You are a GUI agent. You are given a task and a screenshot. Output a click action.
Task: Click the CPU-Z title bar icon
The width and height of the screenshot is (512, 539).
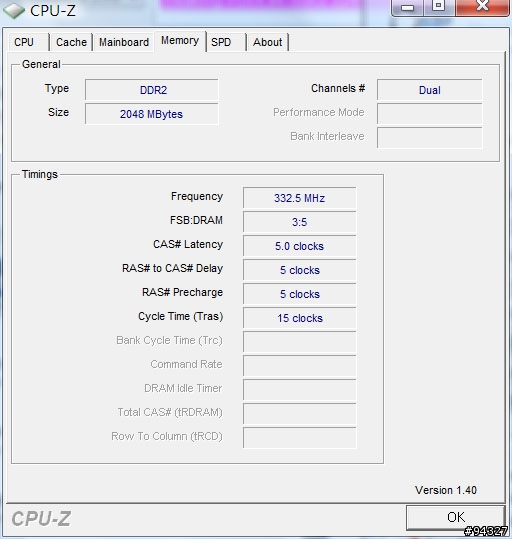[14, 10]
